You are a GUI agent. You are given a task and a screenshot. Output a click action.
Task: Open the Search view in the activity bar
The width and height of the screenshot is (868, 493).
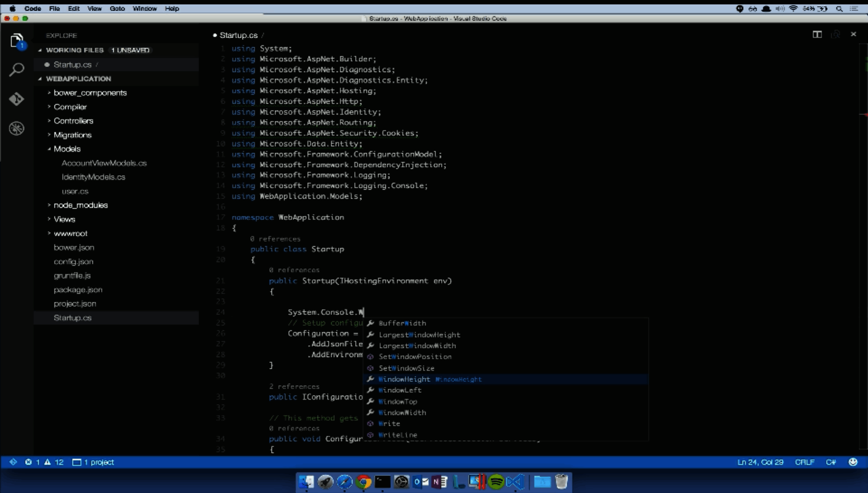tap(16, 69)
